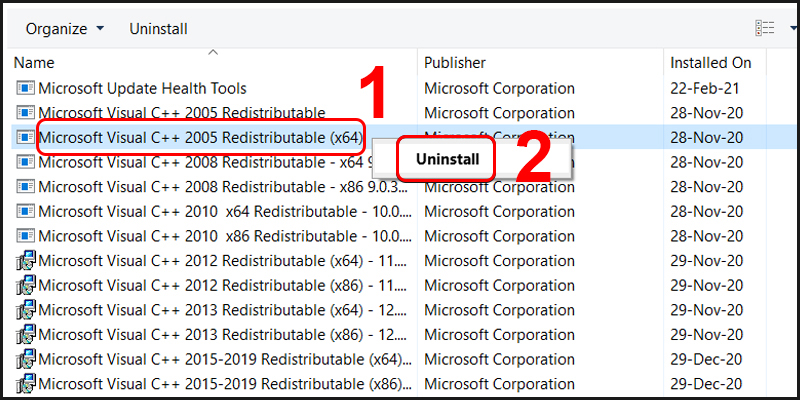
Task: Click publisher cell for 2015-2019 Redistributable (x86)
Action: pos(499,384)
